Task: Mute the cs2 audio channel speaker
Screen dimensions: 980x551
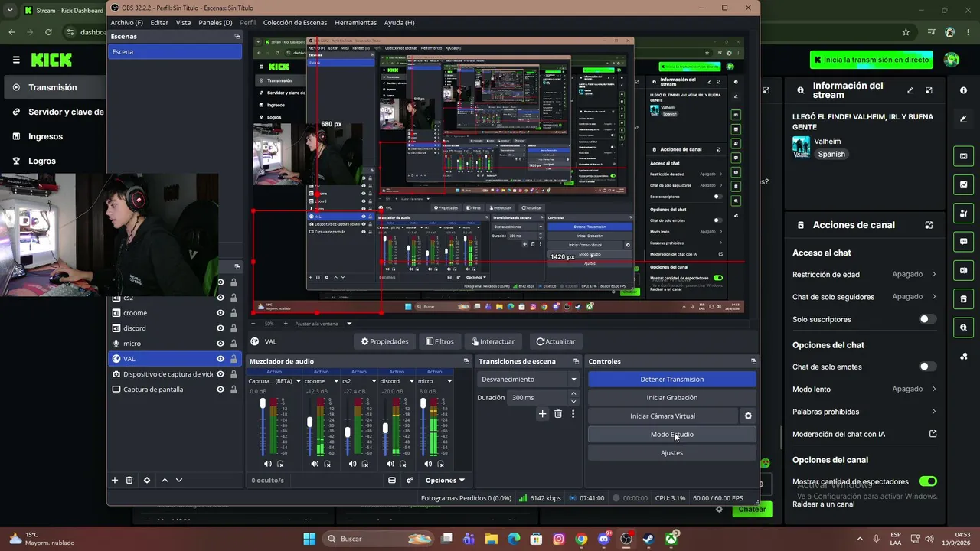Action: coord(352,464)
